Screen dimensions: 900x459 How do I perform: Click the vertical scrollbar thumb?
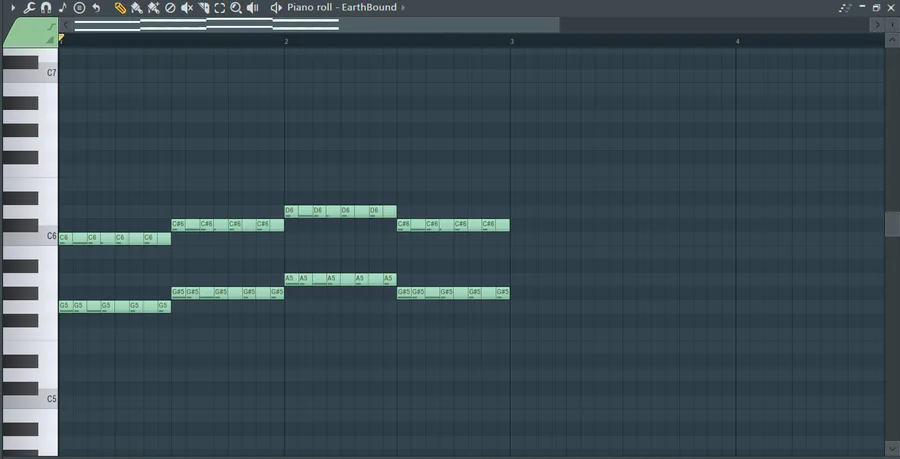click(893, 224)
